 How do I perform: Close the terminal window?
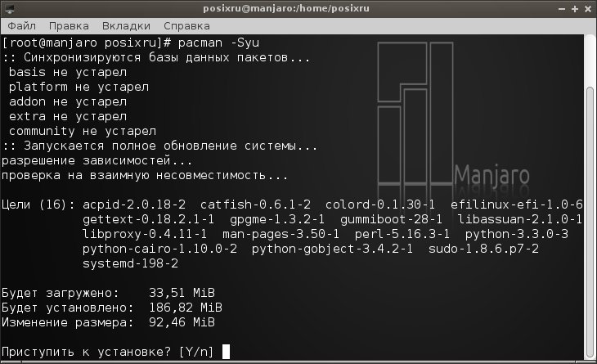click(588, 9)
